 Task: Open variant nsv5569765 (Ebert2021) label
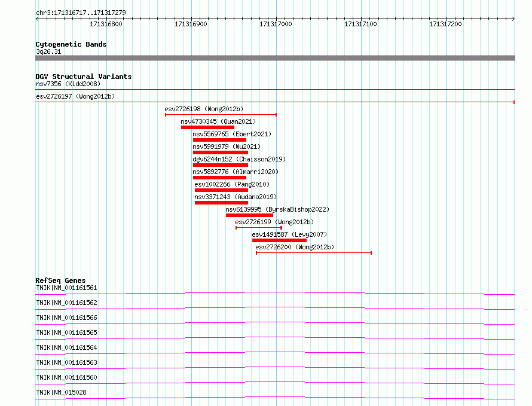(232, 134)
